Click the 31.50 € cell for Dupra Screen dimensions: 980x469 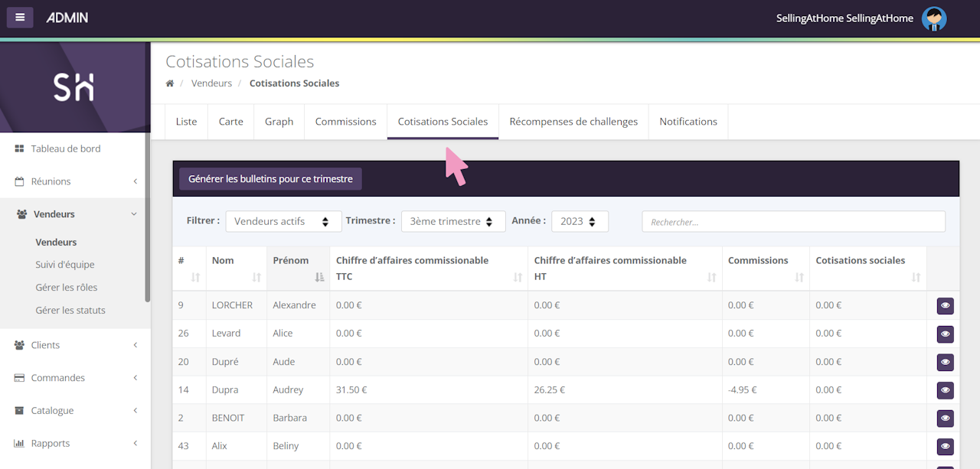pos(429,389)
